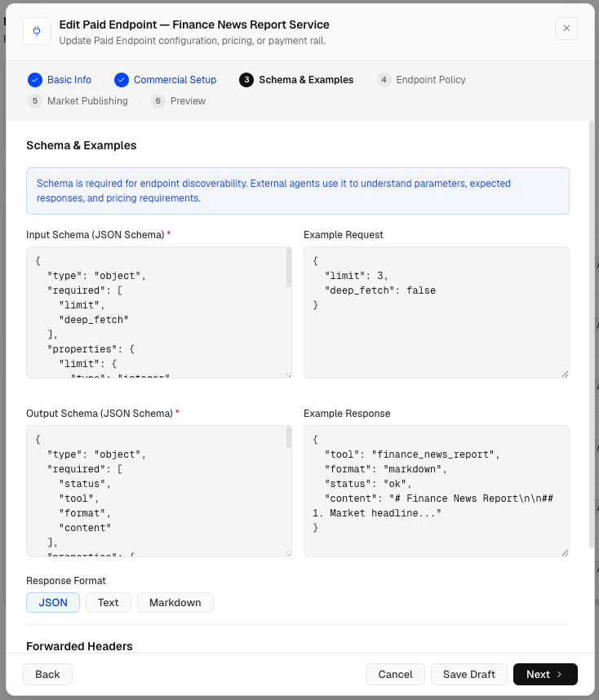The height and width of the screenshot is (700, 599).
Task: Click the plug endpoint icon in header
Action: (x=37, y=31)
